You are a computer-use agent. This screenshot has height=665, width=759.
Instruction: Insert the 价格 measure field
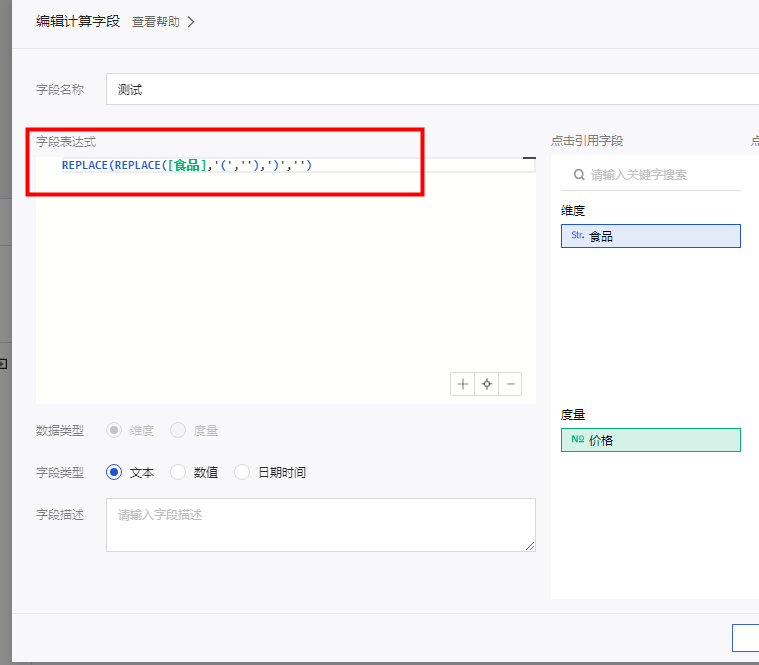pyautogui.click(x=651, y=440)
